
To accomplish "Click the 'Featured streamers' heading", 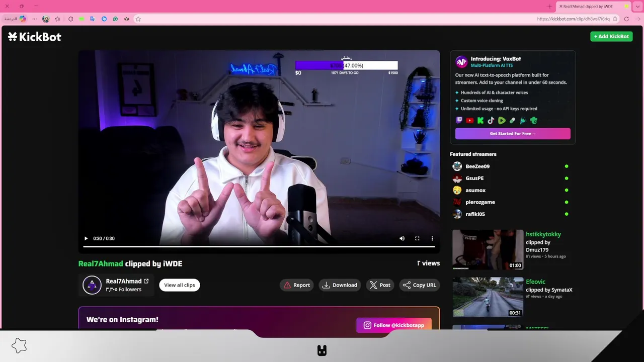I will click(x=473, y=154).
